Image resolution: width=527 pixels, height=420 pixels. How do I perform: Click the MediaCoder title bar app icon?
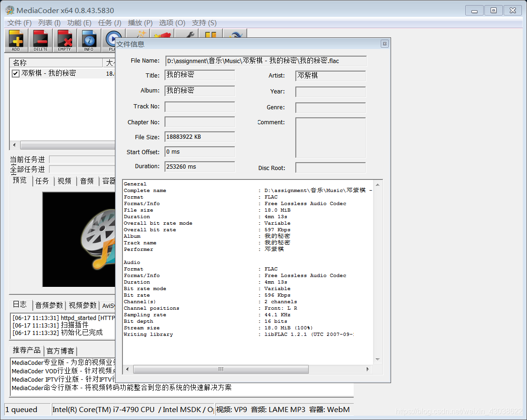[x=10, y=10]
